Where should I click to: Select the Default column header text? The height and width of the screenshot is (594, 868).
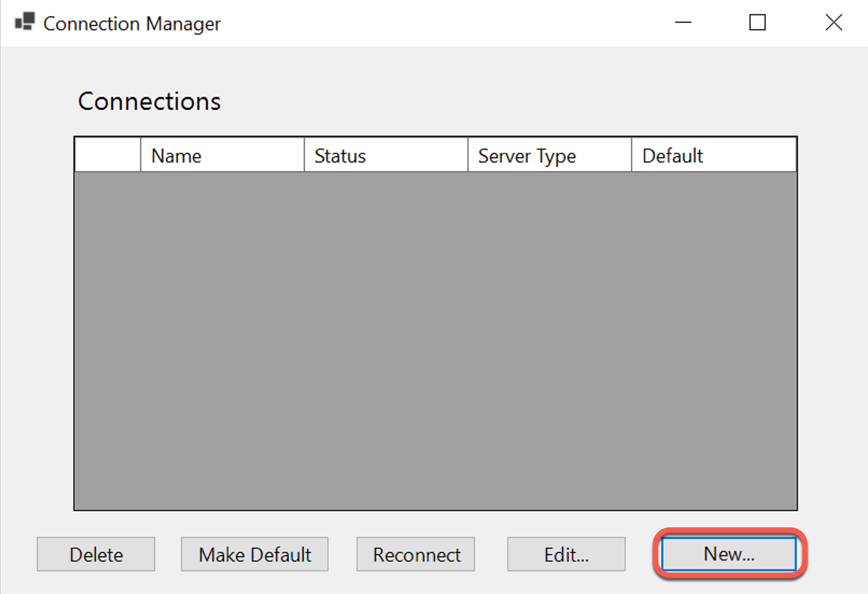(673, 155)
